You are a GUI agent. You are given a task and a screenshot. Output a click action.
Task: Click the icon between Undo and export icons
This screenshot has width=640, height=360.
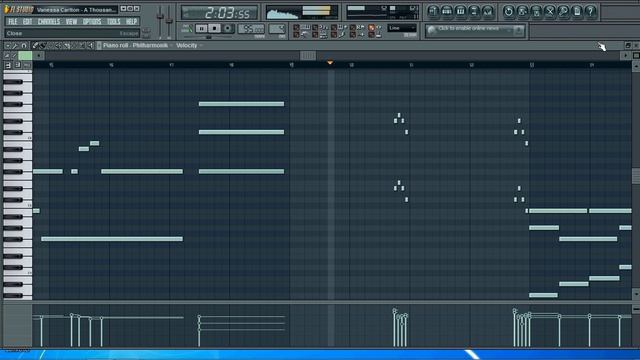click(x=522, y=11)
